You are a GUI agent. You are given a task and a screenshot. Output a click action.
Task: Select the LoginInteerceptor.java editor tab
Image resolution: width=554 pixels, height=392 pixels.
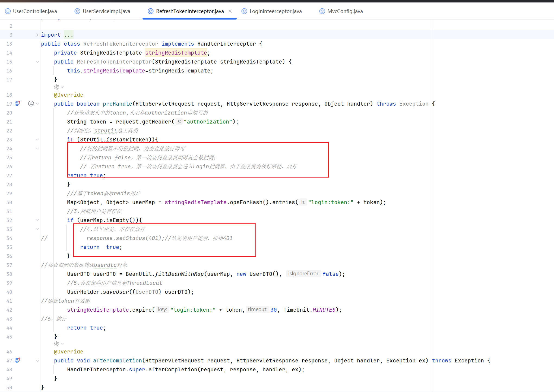[x=275, y=11]
